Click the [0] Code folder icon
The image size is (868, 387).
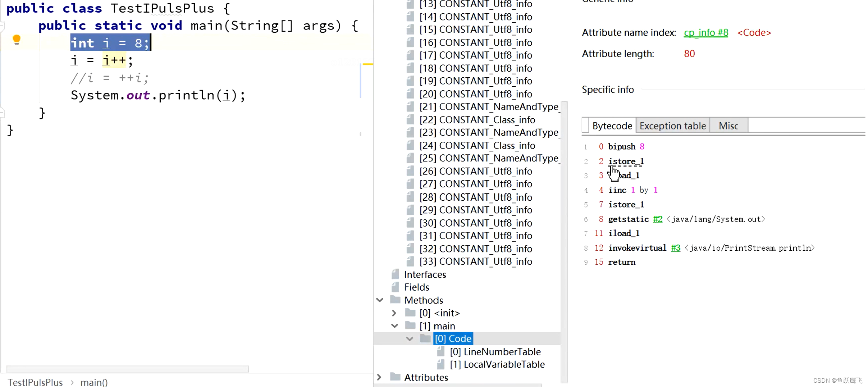pos(425,338)
